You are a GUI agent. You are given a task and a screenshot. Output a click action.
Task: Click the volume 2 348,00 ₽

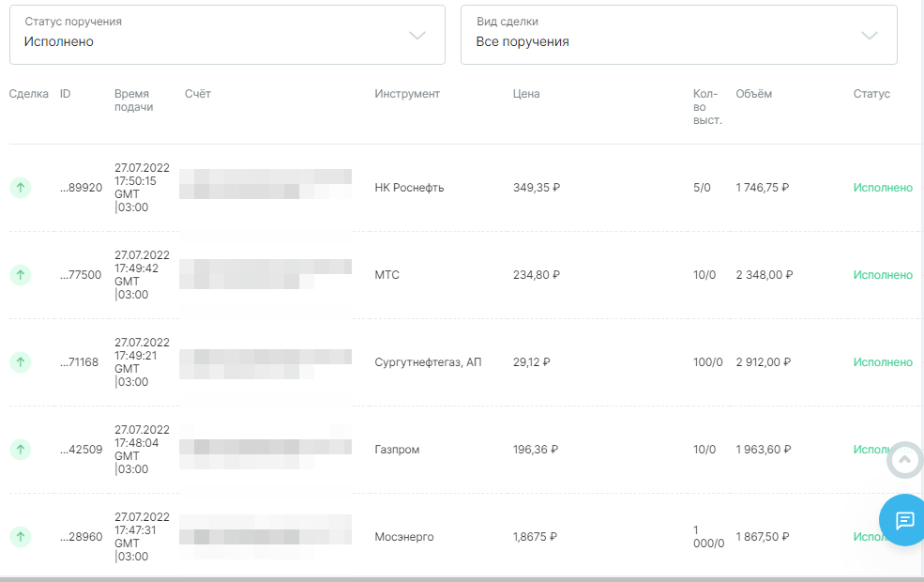pos(765,275)
